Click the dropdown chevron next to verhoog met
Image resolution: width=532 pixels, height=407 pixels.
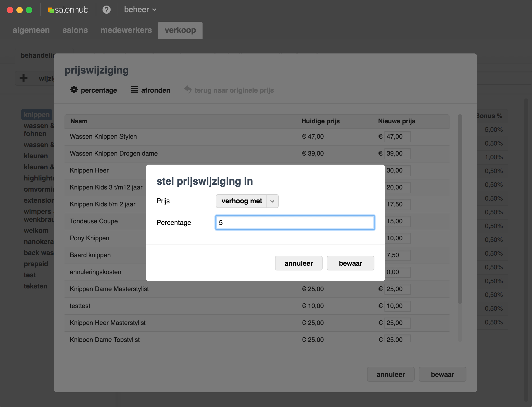pos(272,201)
